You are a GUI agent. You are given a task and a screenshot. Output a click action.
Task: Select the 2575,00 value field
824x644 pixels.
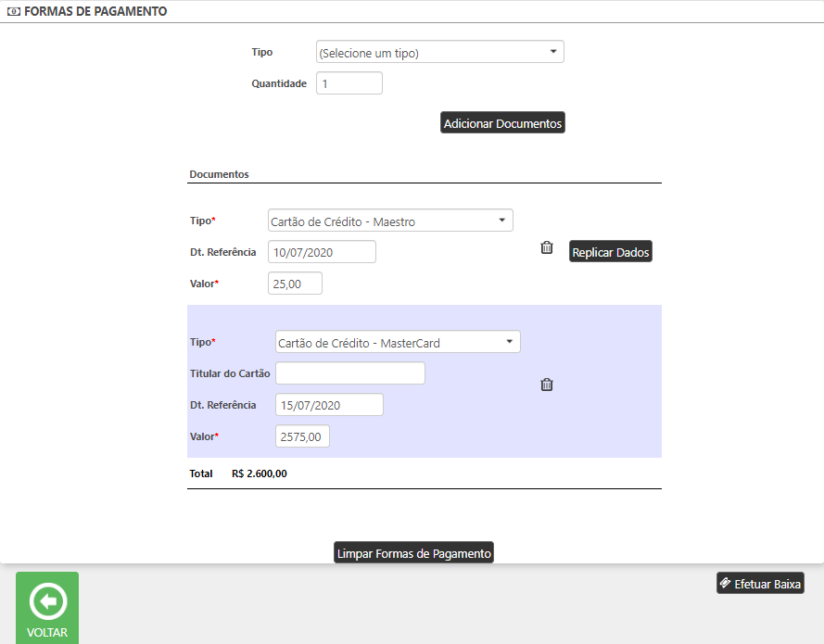302,436
